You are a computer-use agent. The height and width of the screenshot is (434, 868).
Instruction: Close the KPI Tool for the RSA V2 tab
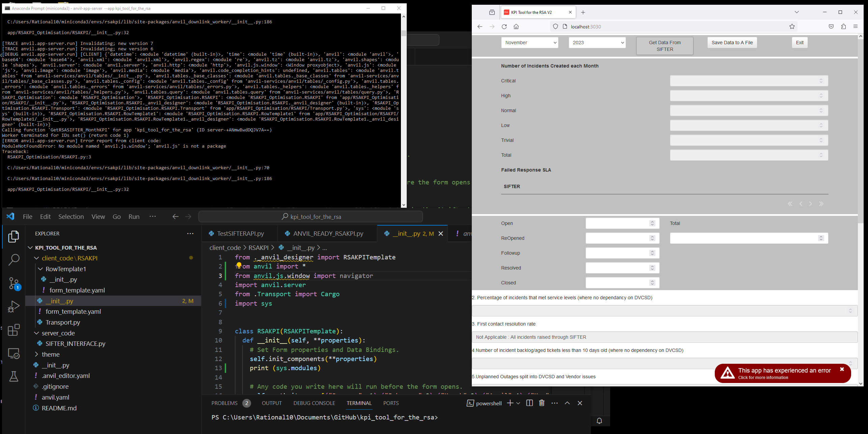[x=570, y=12]
